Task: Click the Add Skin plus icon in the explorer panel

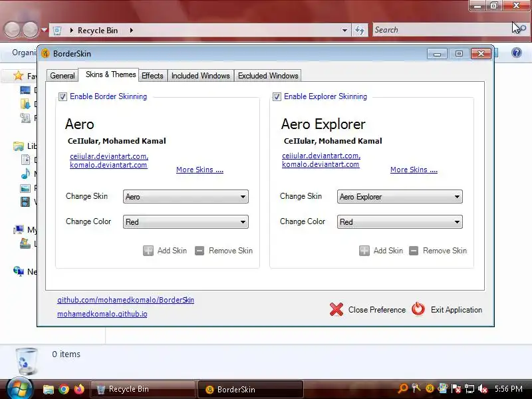Action: point(364,251)
